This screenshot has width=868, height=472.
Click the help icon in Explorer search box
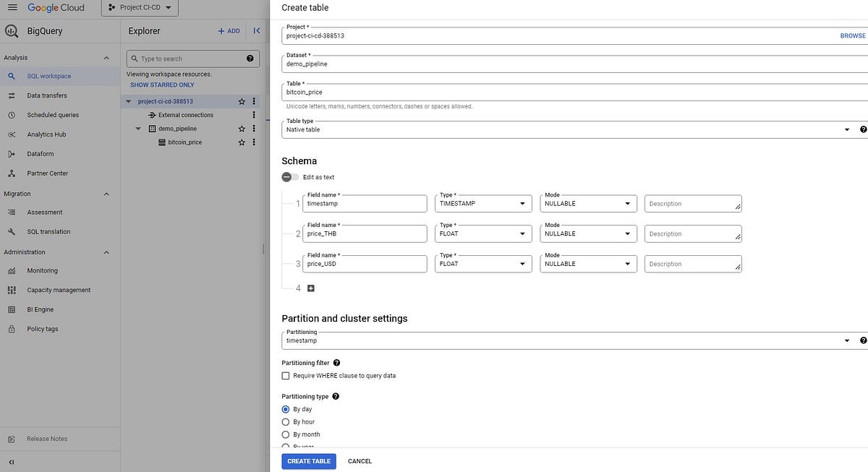point(250,58)
